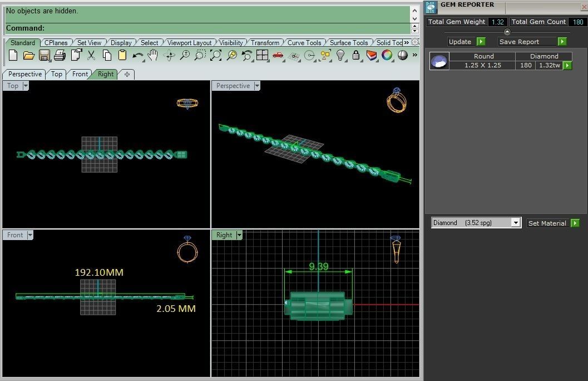This screenshot has width=588, height=381.
Task: Add a new viewport tab
Action: (x=127, y=74)
